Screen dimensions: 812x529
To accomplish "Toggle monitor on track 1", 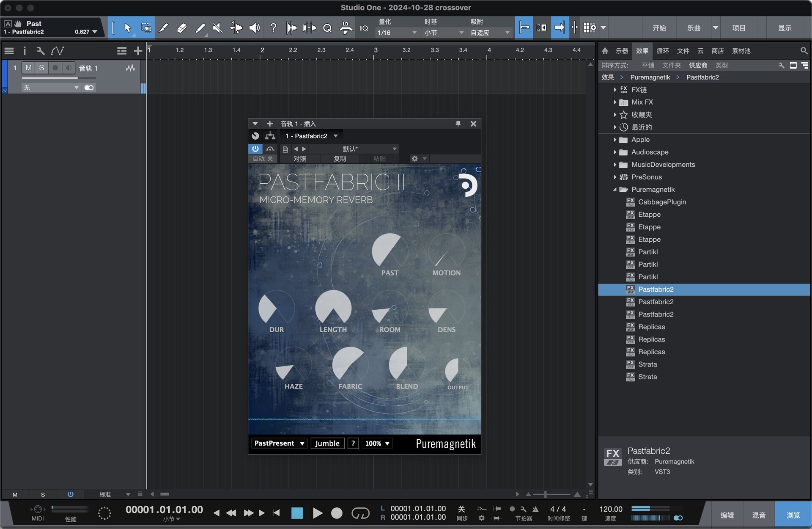I will (x=69, y=68).
